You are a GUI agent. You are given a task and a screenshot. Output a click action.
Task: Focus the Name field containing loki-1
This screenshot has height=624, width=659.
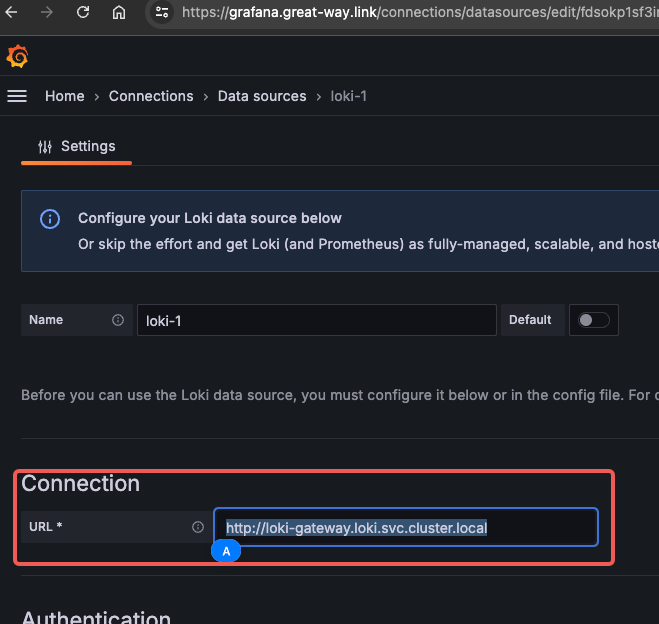[x=317, y=320]
